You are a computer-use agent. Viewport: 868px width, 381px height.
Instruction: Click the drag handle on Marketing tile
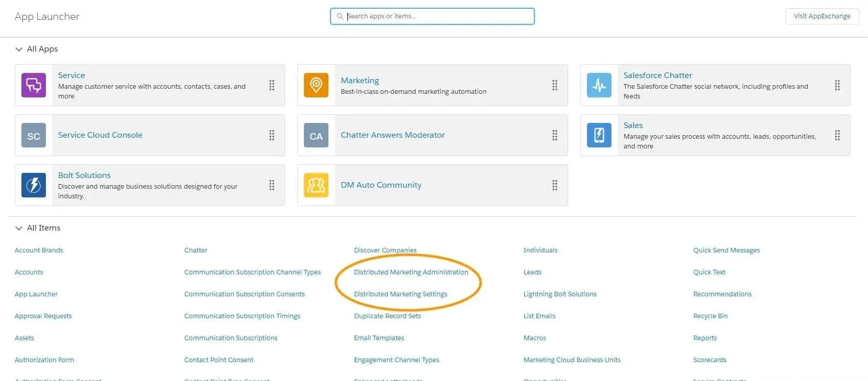coord(554,85)
